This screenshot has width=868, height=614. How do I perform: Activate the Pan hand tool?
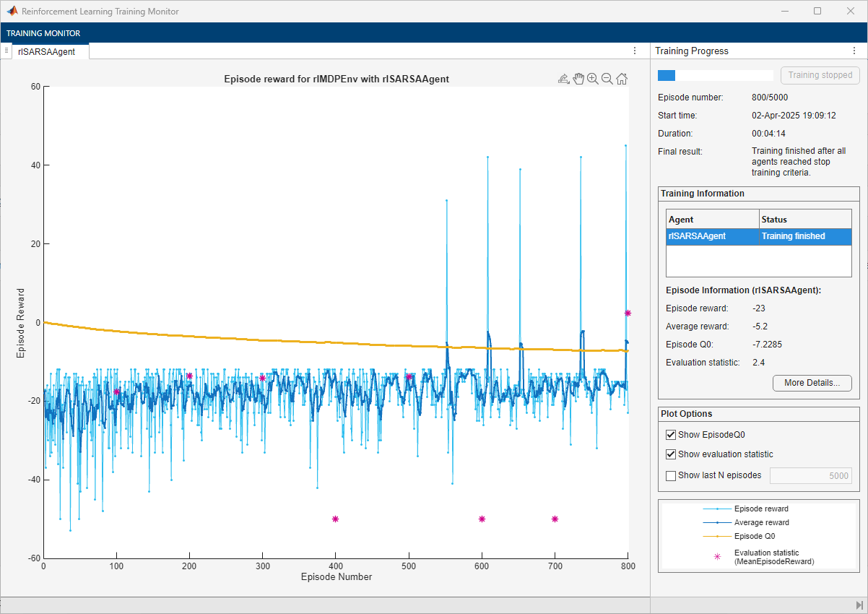click(x=578, y=79)
